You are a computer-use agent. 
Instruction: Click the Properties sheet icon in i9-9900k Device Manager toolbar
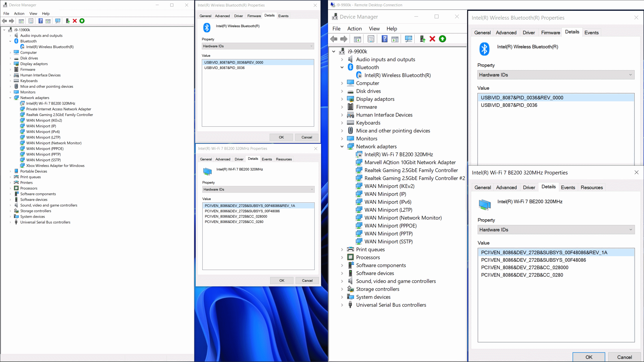coord(371,39)
